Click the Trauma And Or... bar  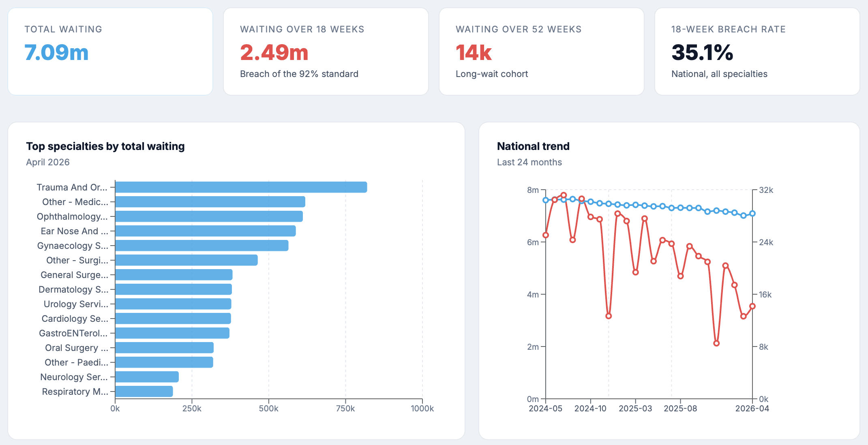click(241, 187)
